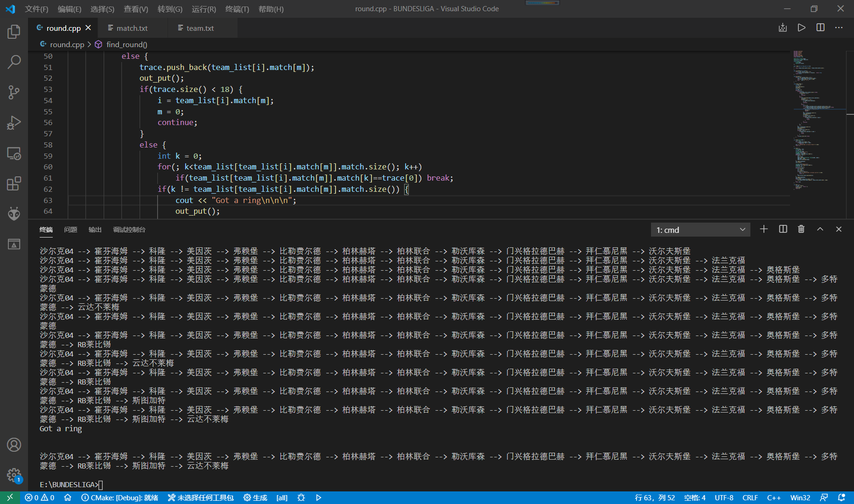Kill the terminal with trash icon
Viewport: 854px width, 504px height.
pos(801,229)
